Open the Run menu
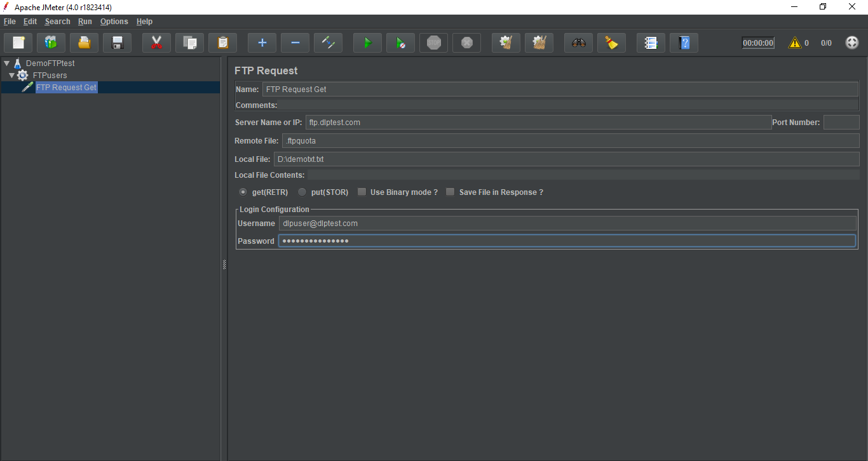This screenshot has width=868, height=461. coord(85,22)
